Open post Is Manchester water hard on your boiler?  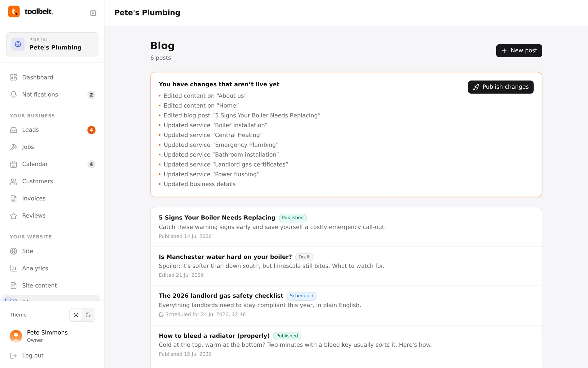[x=225, y=257]
